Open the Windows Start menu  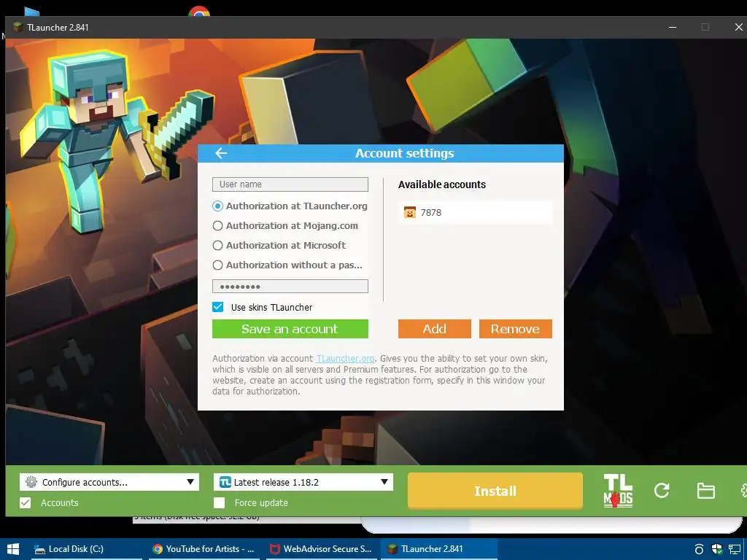click(13, 549)
